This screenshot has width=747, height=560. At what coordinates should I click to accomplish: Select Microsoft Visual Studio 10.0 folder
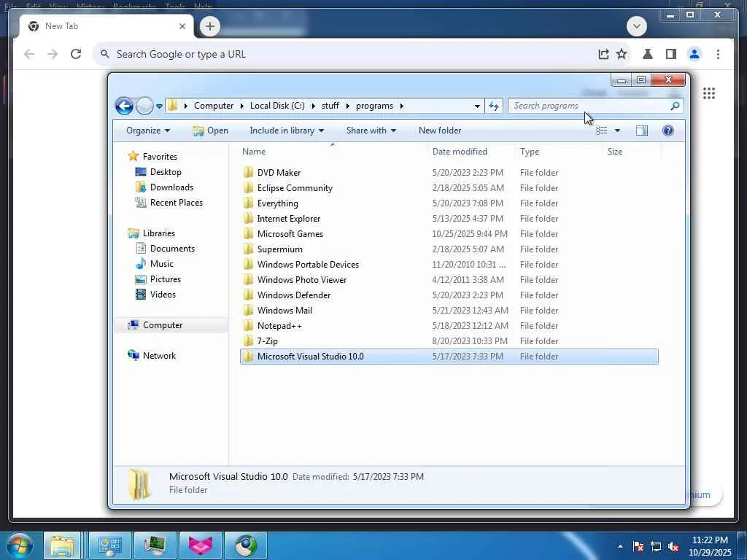[449, 356]
